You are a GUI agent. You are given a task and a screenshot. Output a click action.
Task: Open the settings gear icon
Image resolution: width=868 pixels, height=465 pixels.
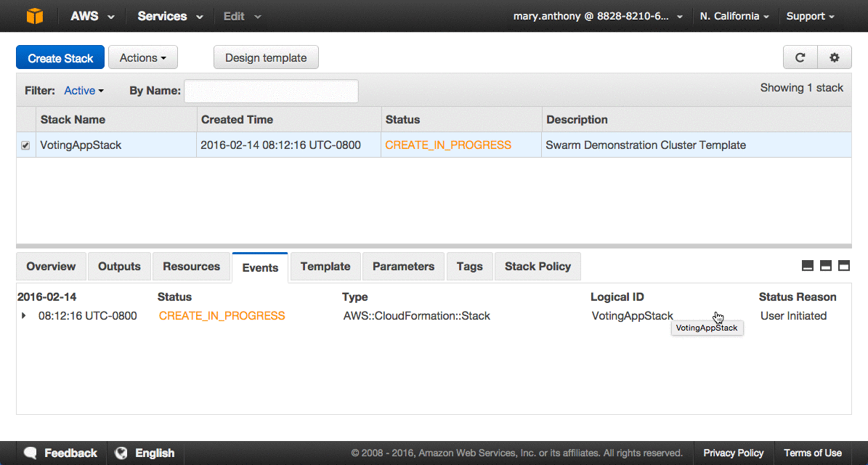pos(835,58)
